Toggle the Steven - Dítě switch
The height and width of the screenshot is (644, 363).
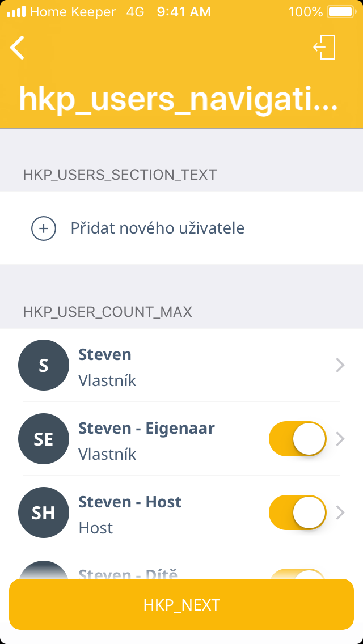[x=297, y=574]
